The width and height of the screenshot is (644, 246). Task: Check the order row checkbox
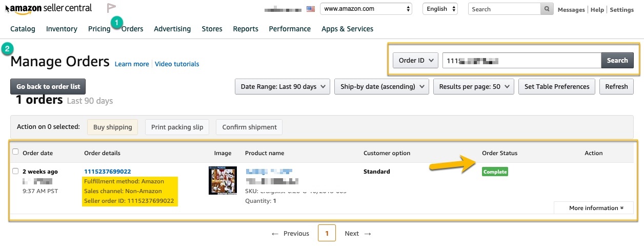click(x=15, y=171)
